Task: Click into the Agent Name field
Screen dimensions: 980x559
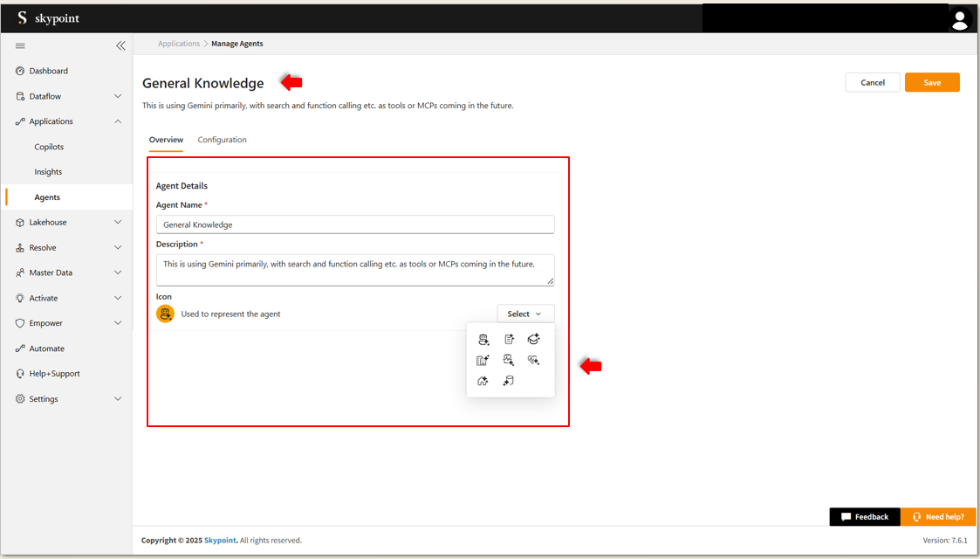Action: [x=355, y=224]
